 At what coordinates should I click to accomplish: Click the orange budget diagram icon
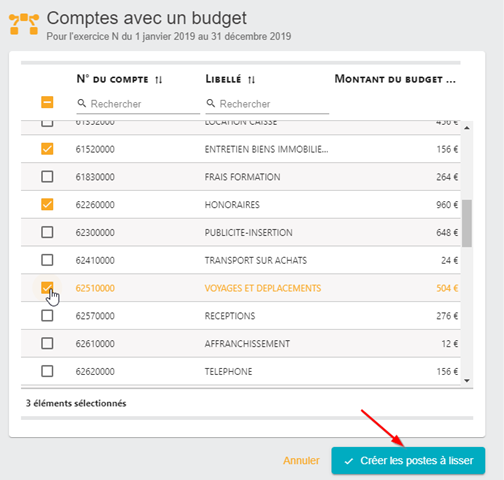(24, 24)
